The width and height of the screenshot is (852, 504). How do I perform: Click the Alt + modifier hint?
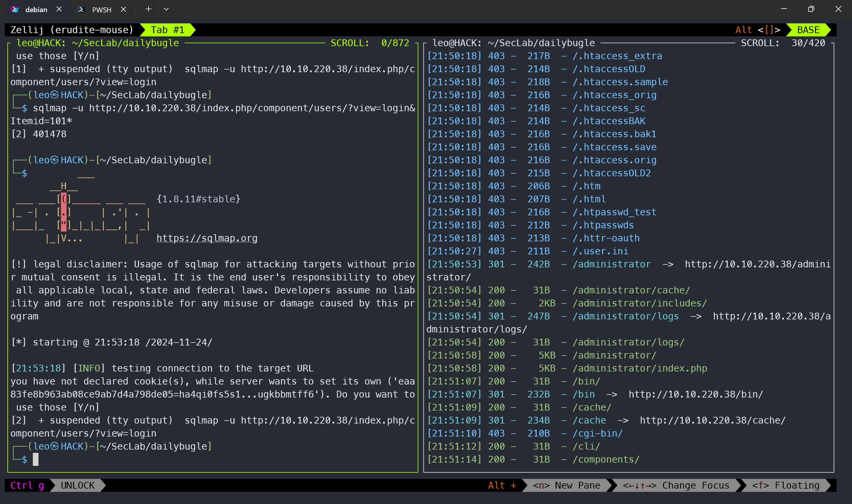point(502,485)
